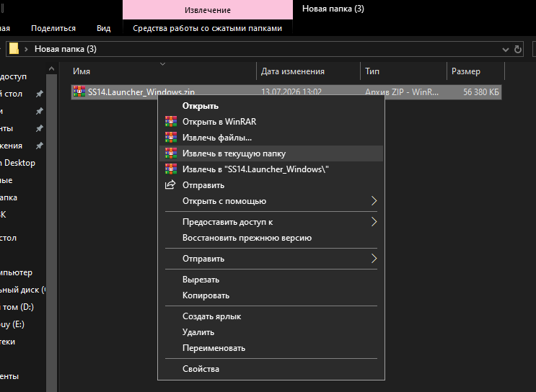Click the refresh button in the address bar
Image resolution: width=536 pixels, height=392 pixels.
[518, 49]
